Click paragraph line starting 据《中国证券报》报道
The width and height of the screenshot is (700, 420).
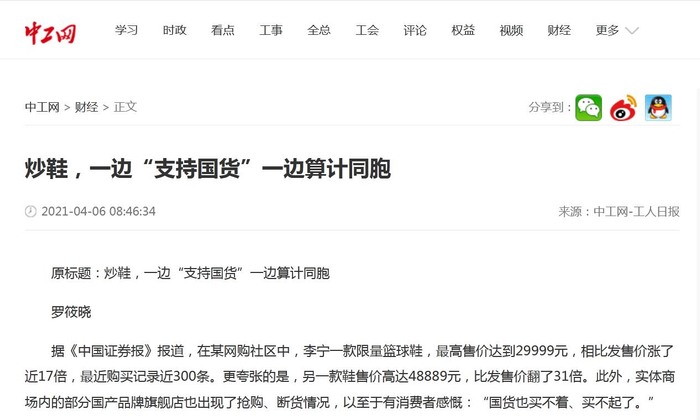click(362, 351)
